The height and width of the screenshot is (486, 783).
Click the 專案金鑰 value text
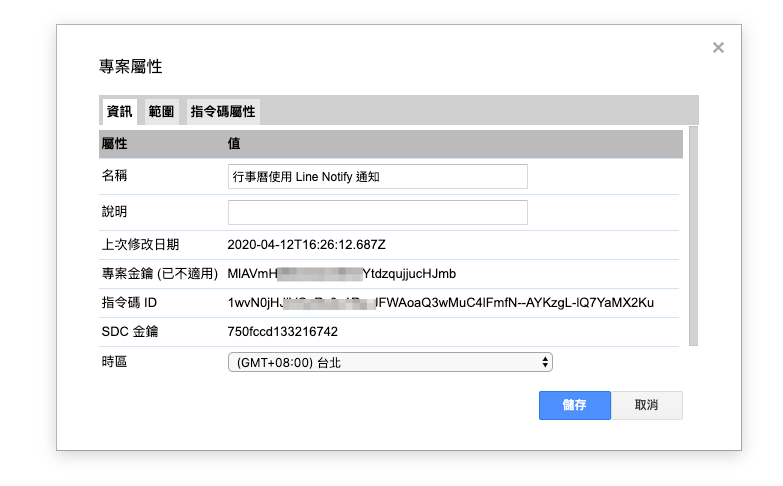(341, 273)
